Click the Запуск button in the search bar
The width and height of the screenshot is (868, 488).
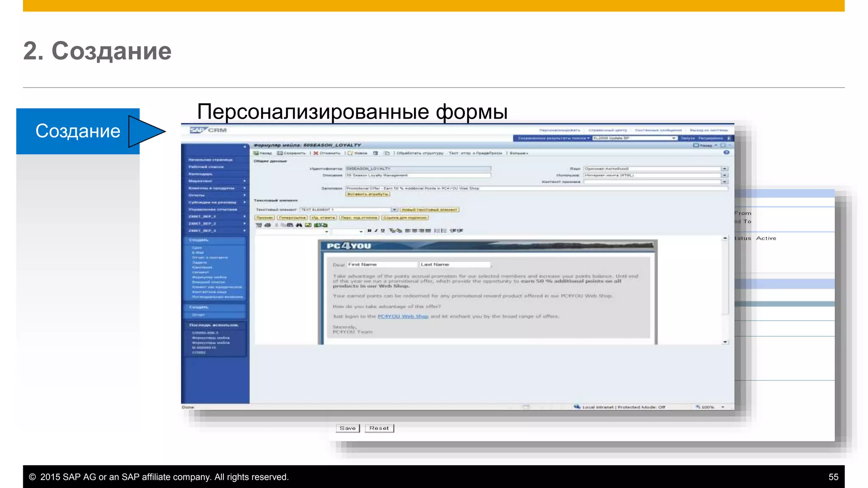687,138
